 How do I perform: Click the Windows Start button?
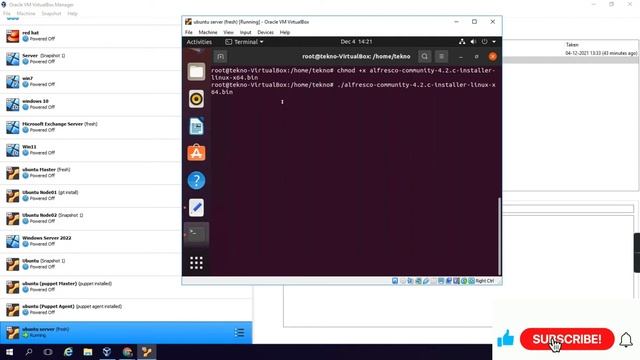coord(9,352)
